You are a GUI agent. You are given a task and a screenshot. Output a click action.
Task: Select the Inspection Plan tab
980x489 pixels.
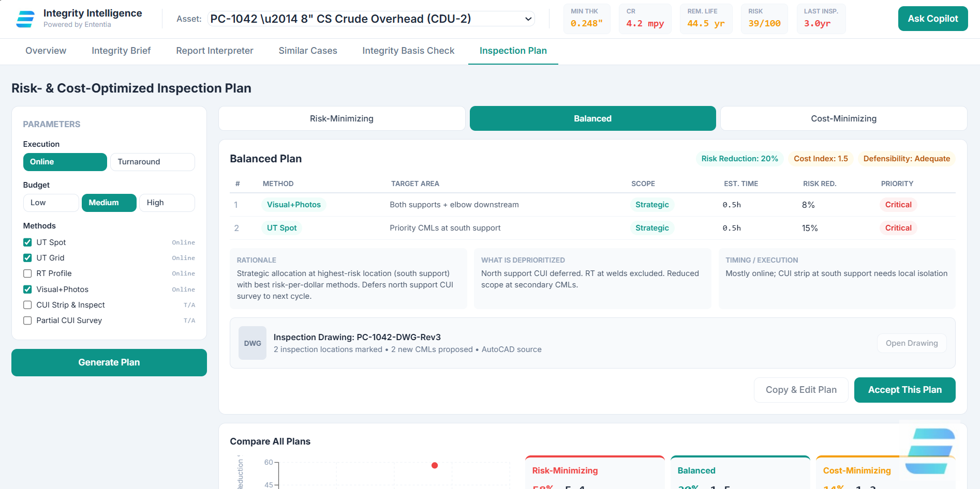point(513,51)
